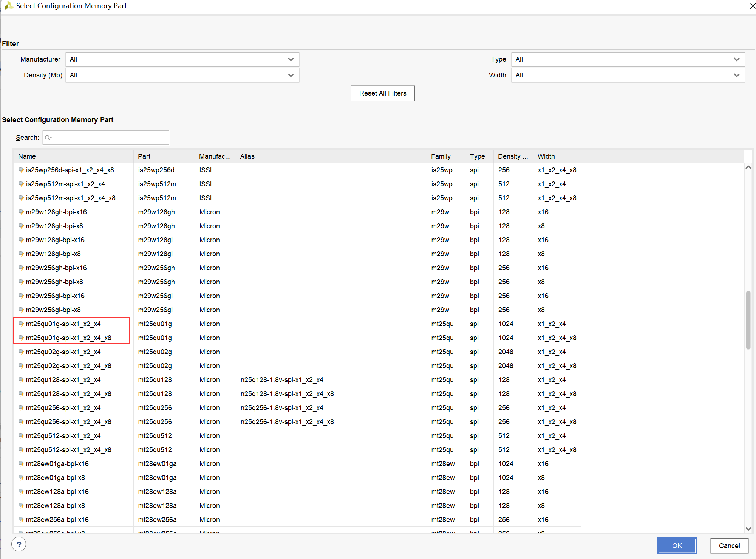Open the Width filter dropdown
756x559 pixels.
tap(628, 75)
